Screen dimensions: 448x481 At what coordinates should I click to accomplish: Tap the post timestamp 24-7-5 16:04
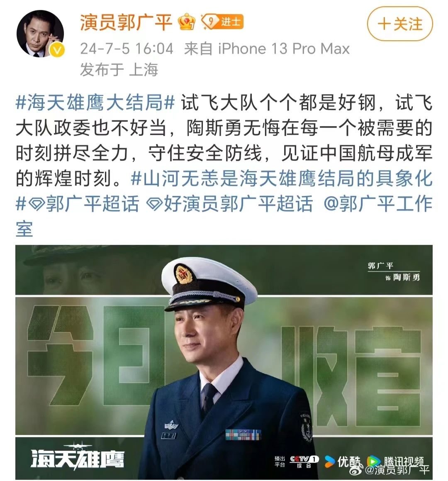127,49
